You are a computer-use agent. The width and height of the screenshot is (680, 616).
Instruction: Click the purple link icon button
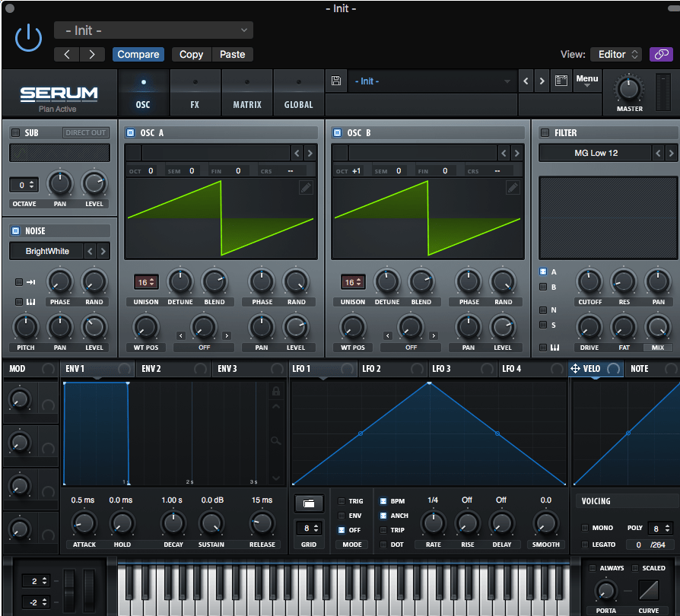pyautogui.click(x=661, y=54)
